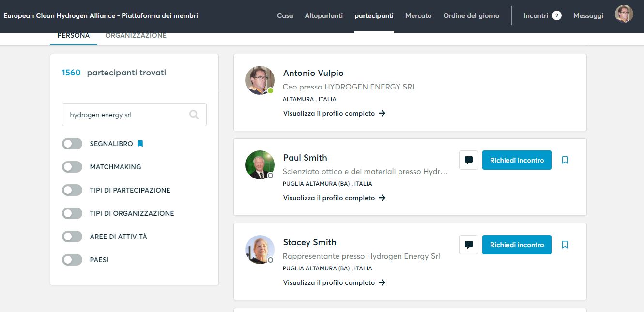Select the PERSONA tab
Viewport: 644px width, 312px height.
74,35
